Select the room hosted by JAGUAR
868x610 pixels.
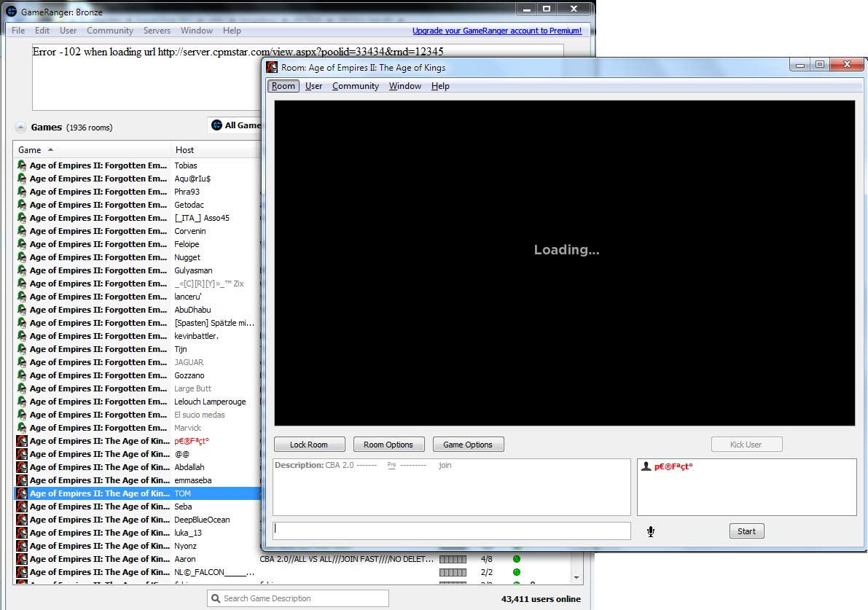click(137, 362)
